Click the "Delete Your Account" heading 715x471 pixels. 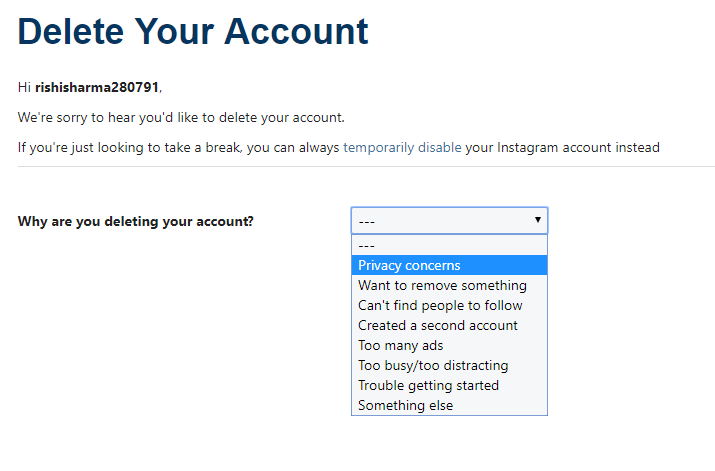(x=193, y=32)
